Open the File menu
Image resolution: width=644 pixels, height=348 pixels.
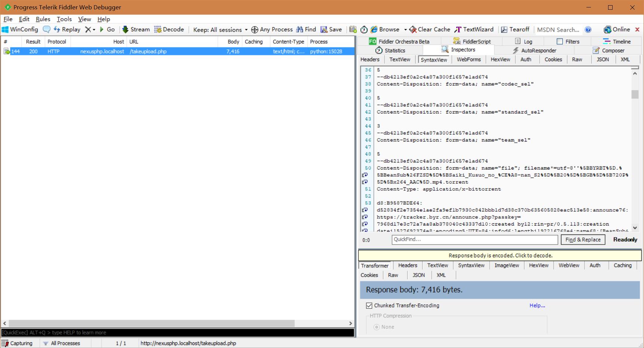8,19
